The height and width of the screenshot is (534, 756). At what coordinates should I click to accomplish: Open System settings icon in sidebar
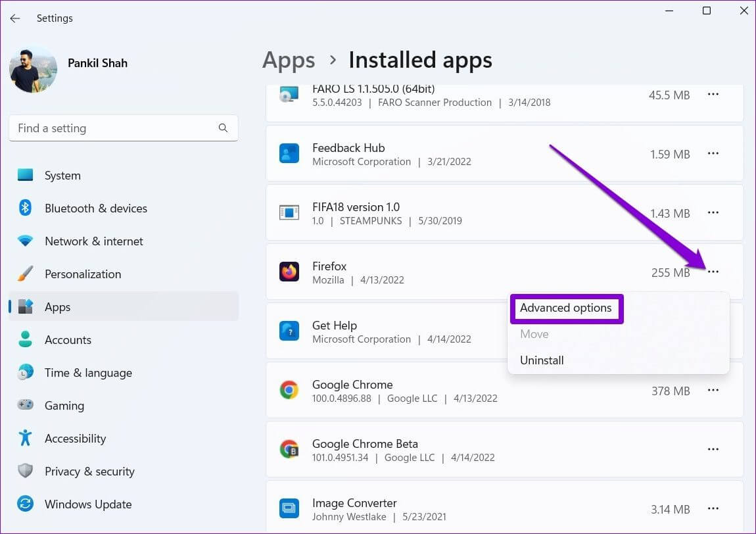[25, 175]
